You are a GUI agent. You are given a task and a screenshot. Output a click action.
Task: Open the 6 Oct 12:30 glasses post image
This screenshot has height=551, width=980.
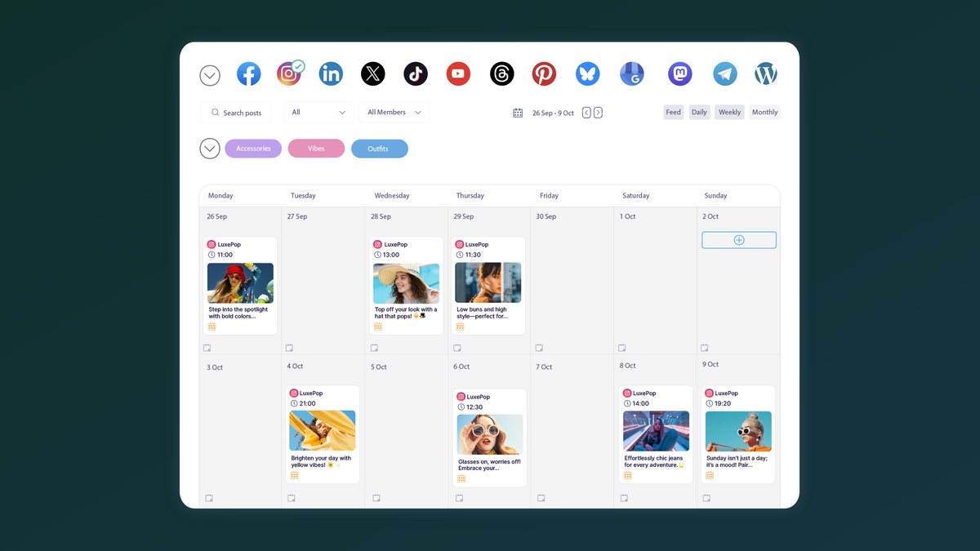490,435
